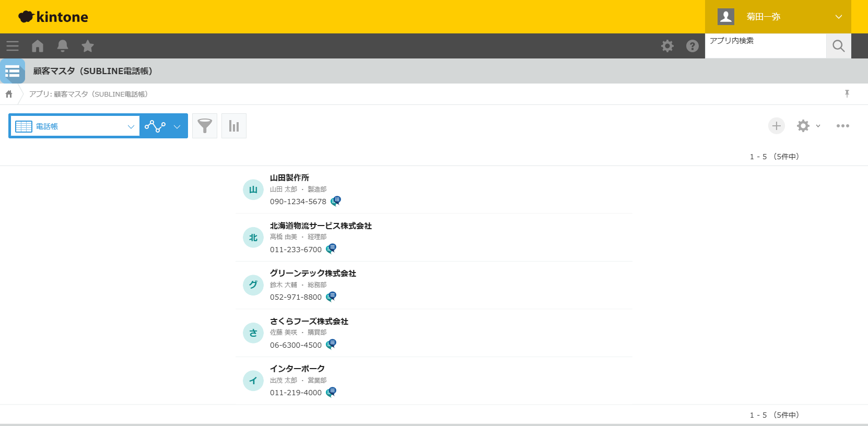Click the kintone logo
The width and height of the screenshot is (868, 426).
53,17
